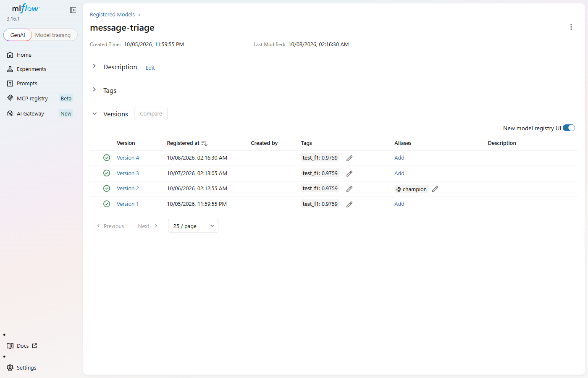The width and height of the screenshot is (588, 378).
Task: Add an alias to Version 4
Action: click(x=399, y=158)
